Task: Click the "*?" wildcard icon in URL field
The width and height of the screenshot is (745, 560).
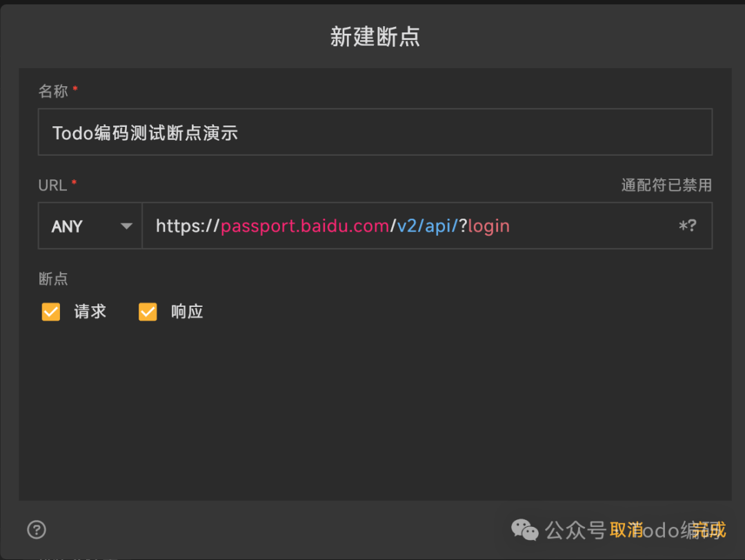Action: [x=688, y=226]
